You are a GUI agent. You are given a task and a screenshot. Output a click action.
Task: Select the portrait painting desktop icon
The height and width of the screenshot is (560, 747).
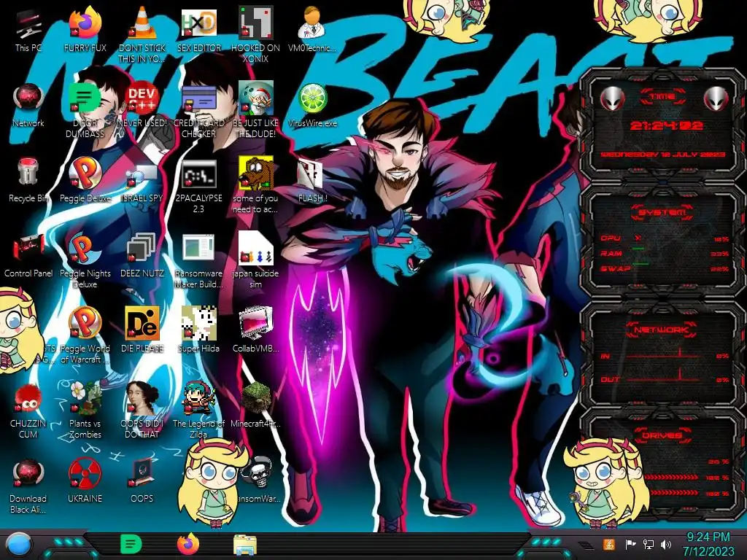142,411
